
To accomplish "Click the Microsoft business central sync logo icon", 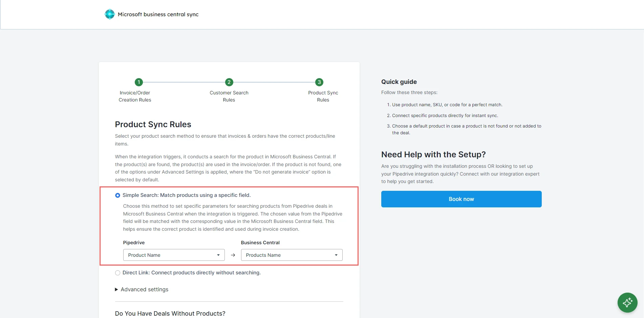I will click(110, 14).
